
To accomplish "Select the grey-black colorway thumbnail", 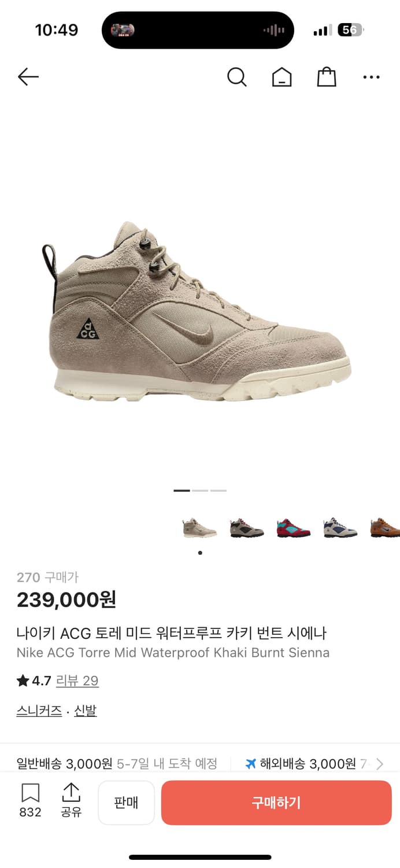I will coord(246,528).
